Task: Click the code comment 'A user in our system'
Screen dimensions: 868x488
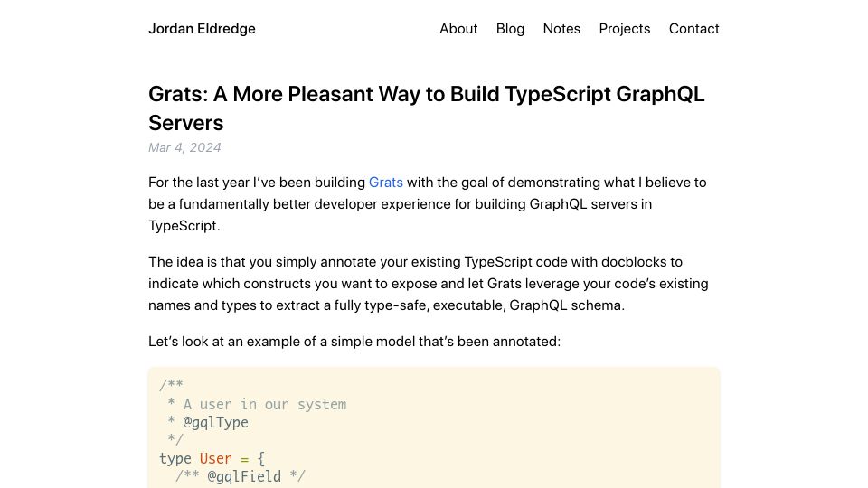Action: 265,405
